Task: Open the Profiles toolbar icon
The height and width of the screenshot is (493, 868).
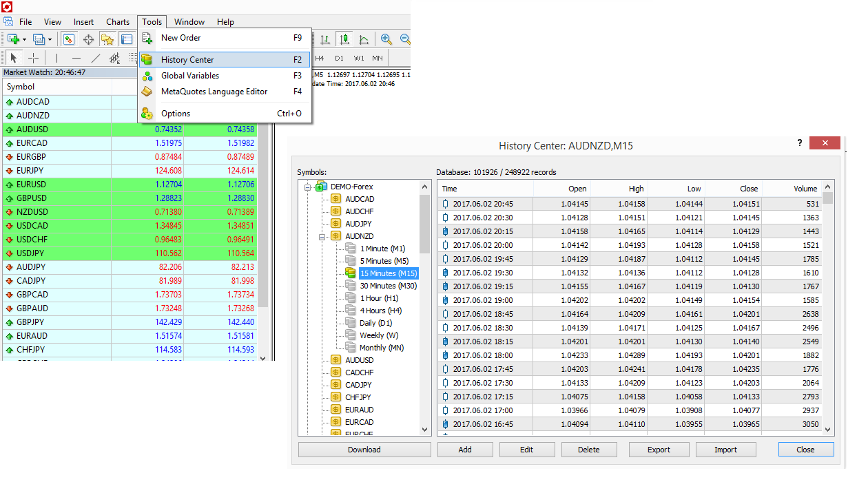Action: [x=39, y=39]
